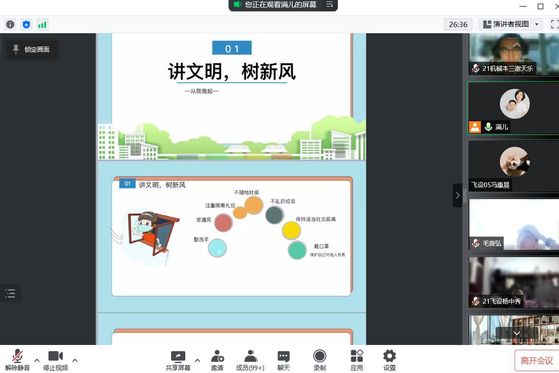Open the settings (设置) gear
Screen dimensions: 559x373
pyautogui.click(x=389, y=360)
